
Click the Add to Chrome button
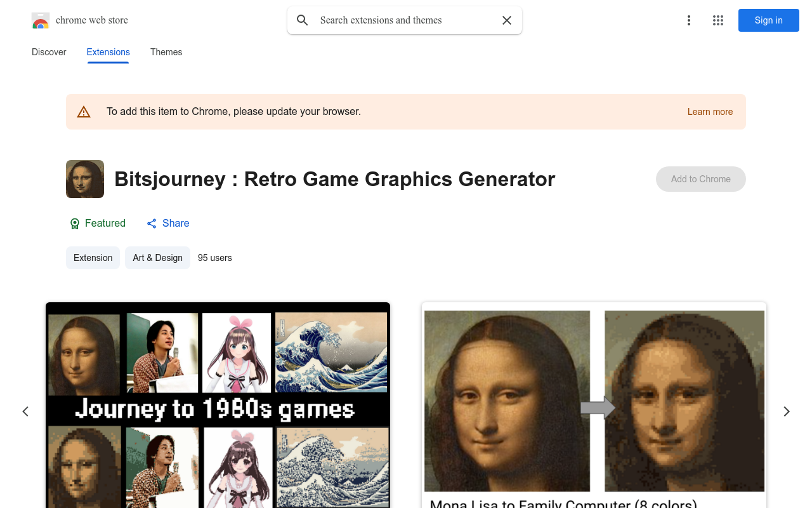700,179
